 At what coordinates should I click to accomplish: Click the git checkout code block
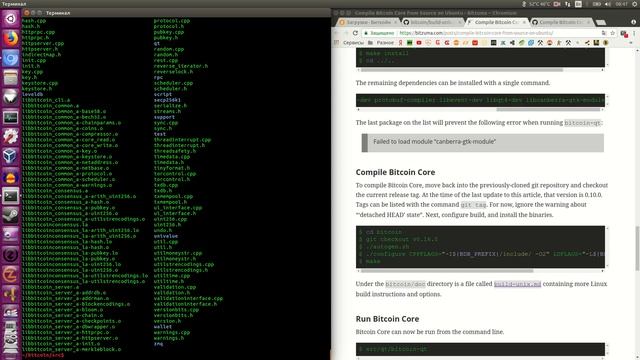point(480,247)
